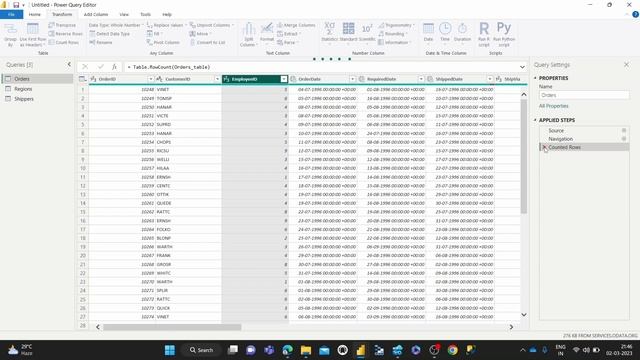Use First Row as Headers
This screenshot has height=360, width=640.
pos(33,34)
